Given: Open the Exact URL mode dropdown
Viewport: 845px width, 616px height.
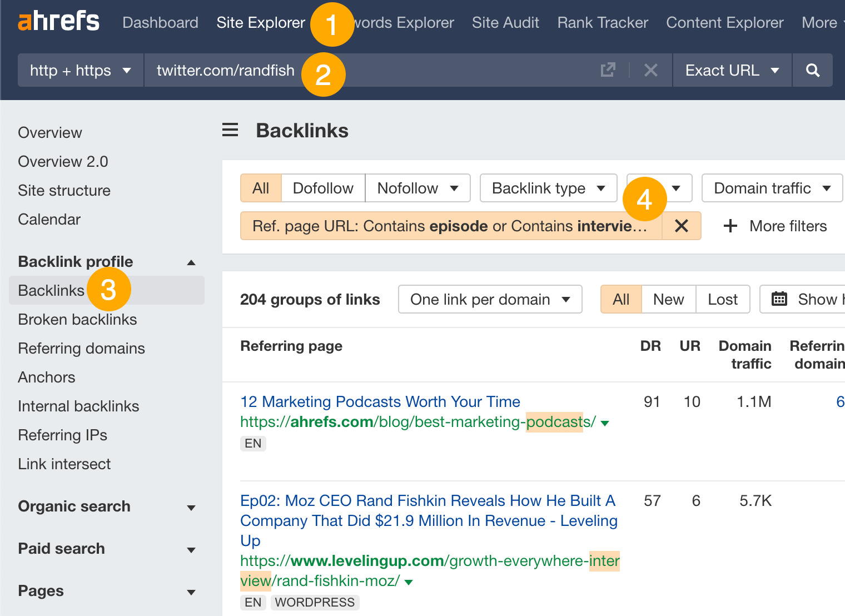Looking at the screenshot, I should [x=731, y=70].
